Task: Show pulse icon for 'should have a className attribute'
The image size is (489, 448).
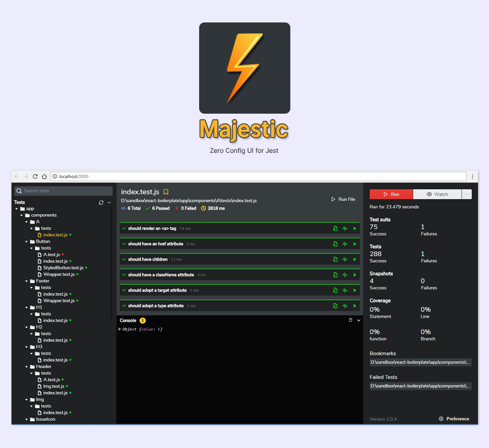Action: click(x=345, y=275)
